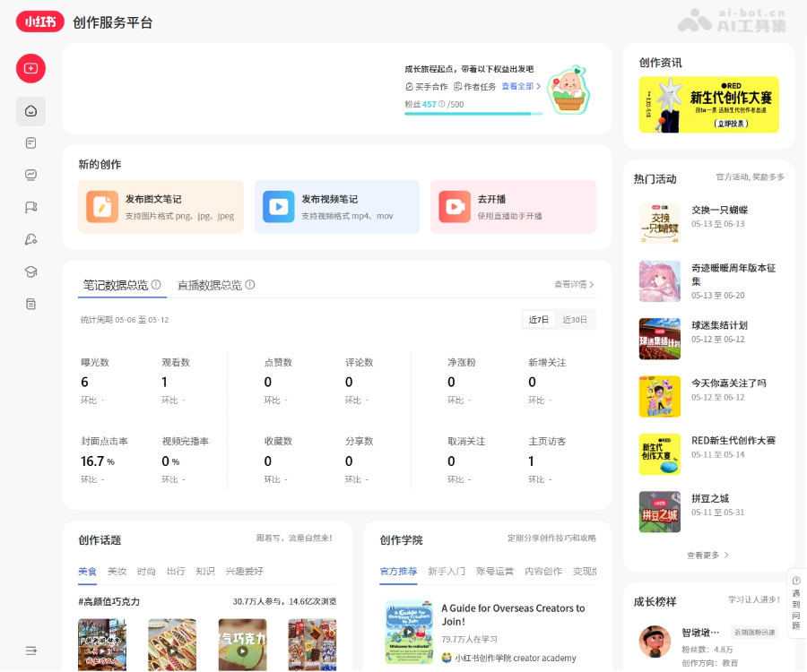807x672 pixels.
Task: Select 兴趣爱好 topic tab
Action: [x=245, y=572]
